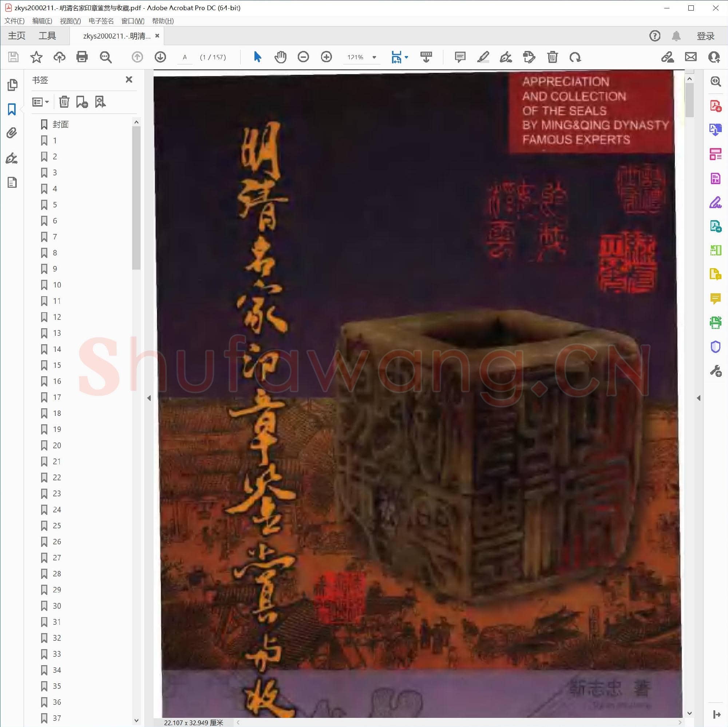This screenshot has width=728, height=727.
Task: Delete the selected bookmark
Action: 64,102
